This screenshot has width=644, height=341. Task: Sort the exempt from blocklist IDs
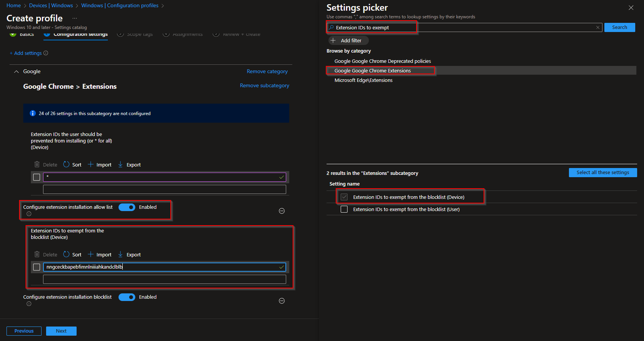tap(72, 255)
